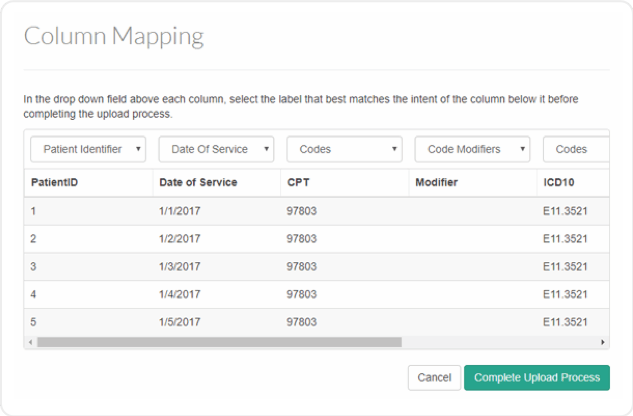Open the Patient Identifier dropdown

[x=88, y=149]
